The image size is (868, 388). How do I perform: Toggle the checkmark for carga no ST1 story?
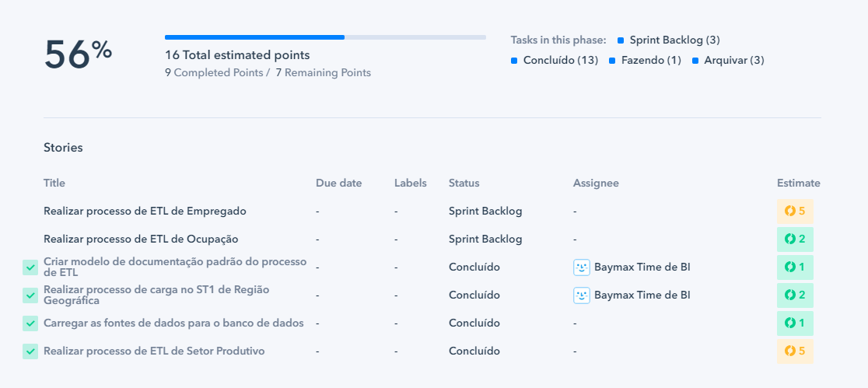[30, 295]
